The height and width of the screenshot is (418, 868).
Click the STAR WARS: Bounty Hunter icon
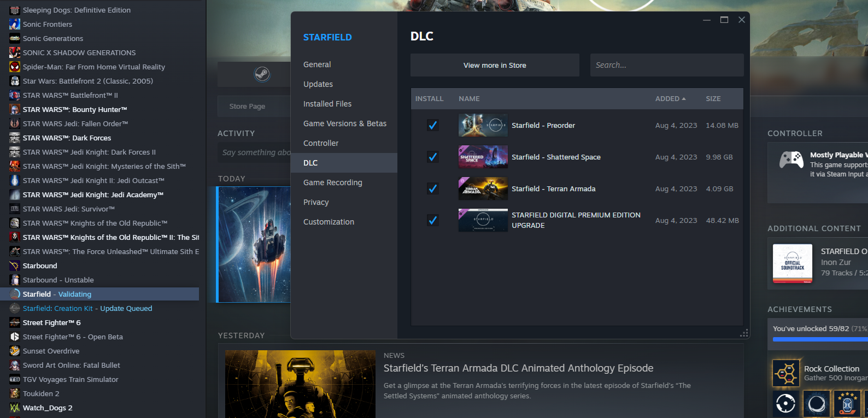[15, 109]
